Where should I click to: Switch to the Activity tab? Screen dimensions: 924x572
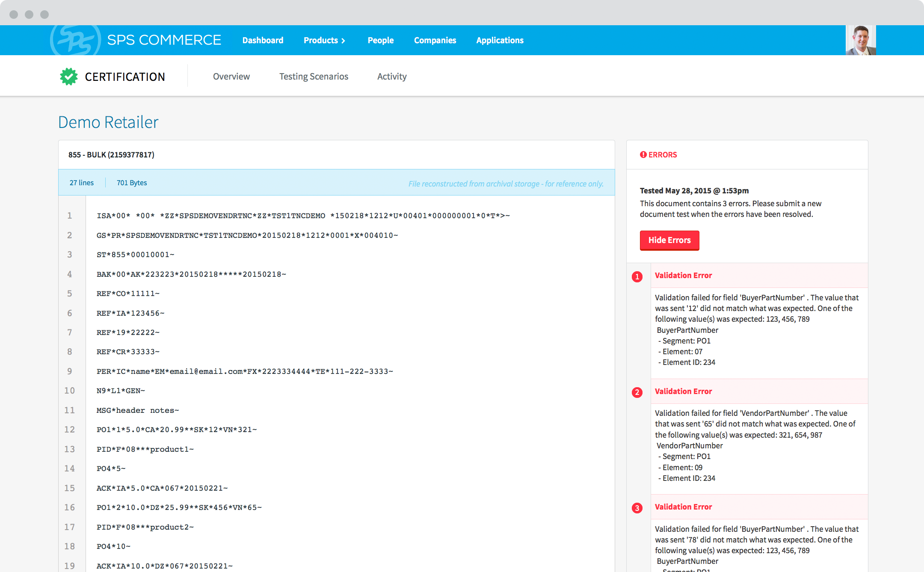point(392,76)
